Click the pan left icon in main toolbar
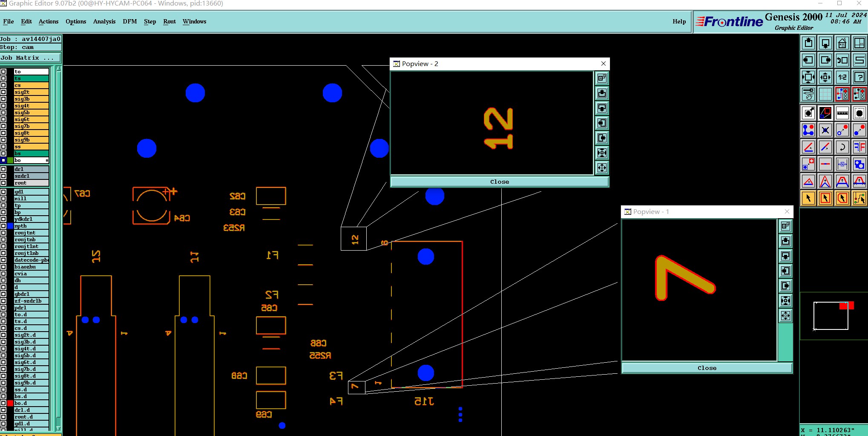The width and height of the screenshot is (868, 436). coord(808,60)
